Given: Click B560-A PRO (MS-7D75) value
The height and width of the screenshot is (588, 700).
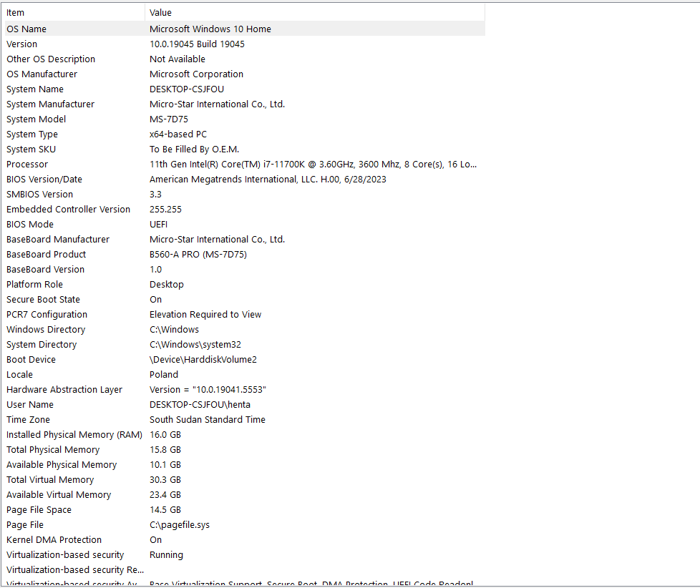Looking at the screenshot, I should tap(198, 254).
